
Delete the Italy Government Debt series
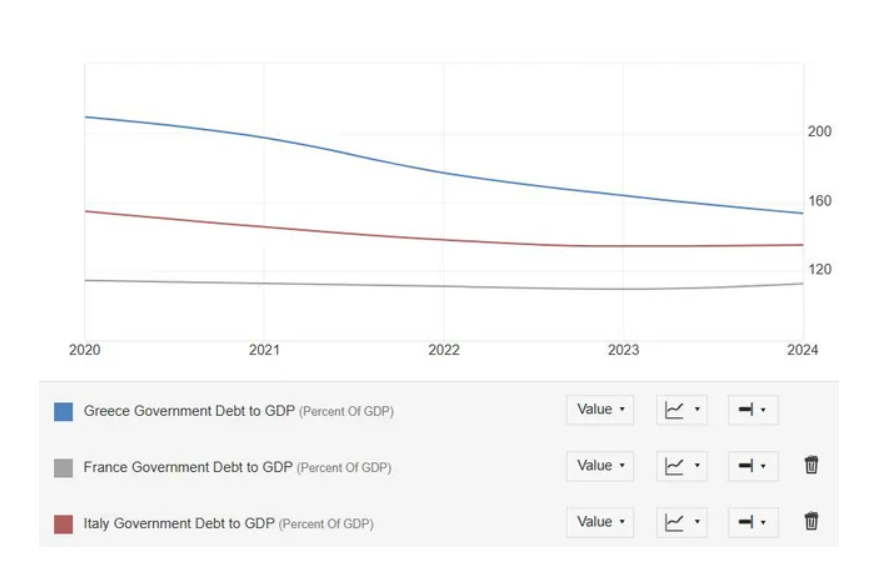(811, 521)
